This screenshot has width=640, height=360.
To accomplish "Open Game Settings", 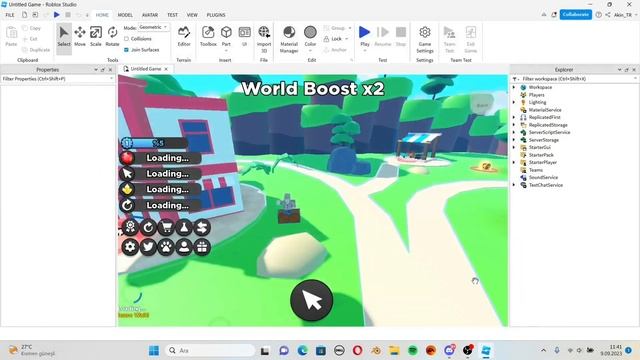I will pos(424,39).
